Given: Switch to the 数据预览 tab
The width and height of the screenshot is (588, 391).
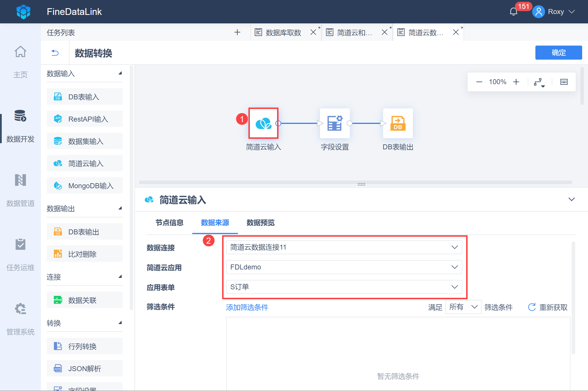Looking at the screenshot, I should tap(260, 223).
